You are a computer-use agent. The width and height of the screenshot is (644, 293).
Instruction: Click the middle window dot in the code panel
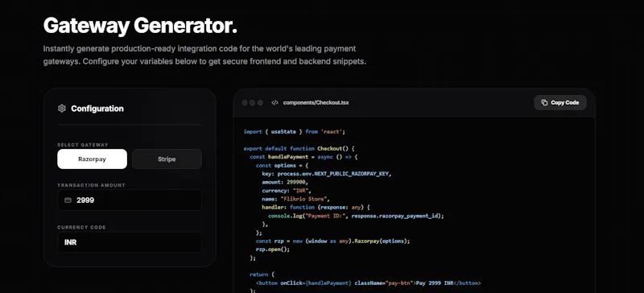253,103
